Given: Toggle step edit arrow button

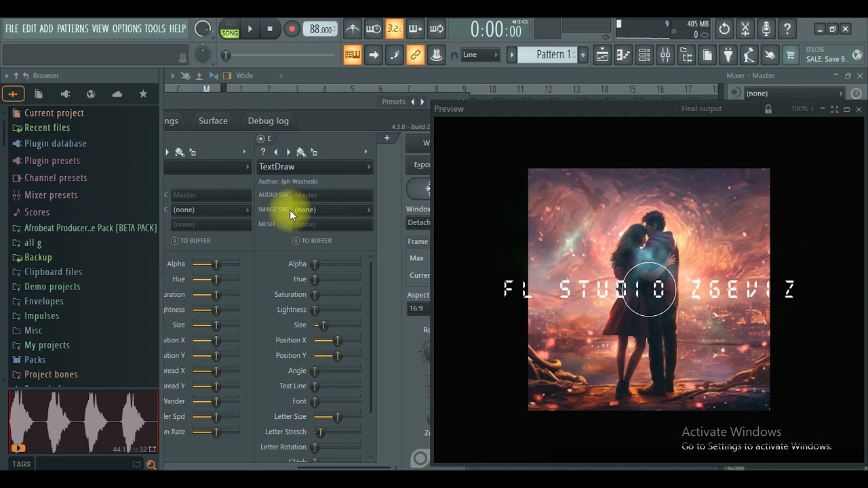Looking at the screenshot, I should pos(374,55).
